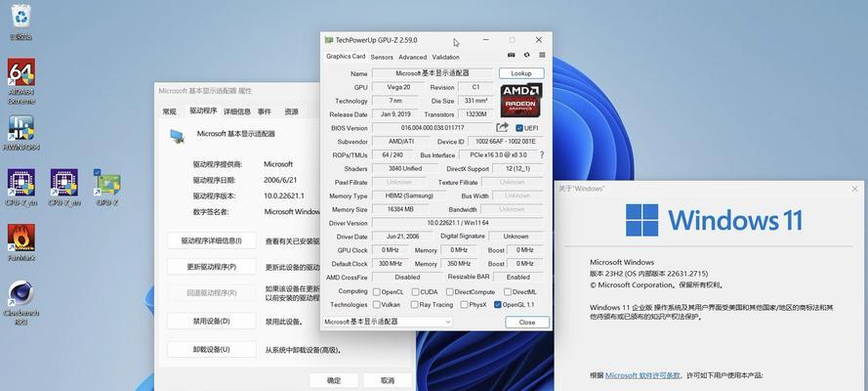Open the 事件 tab in properties dialog
This screenshot has width=868, height=391.
pos(265,111)
